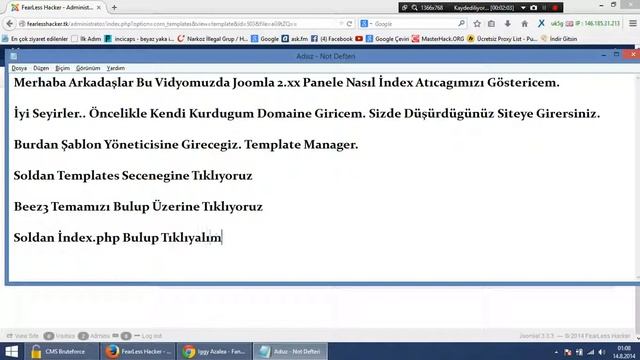Click the line 'Soldan İndex.php Bulup Tıklıyalım'
Viewport: 640px width, 360px height.
(x=118, y=238)
